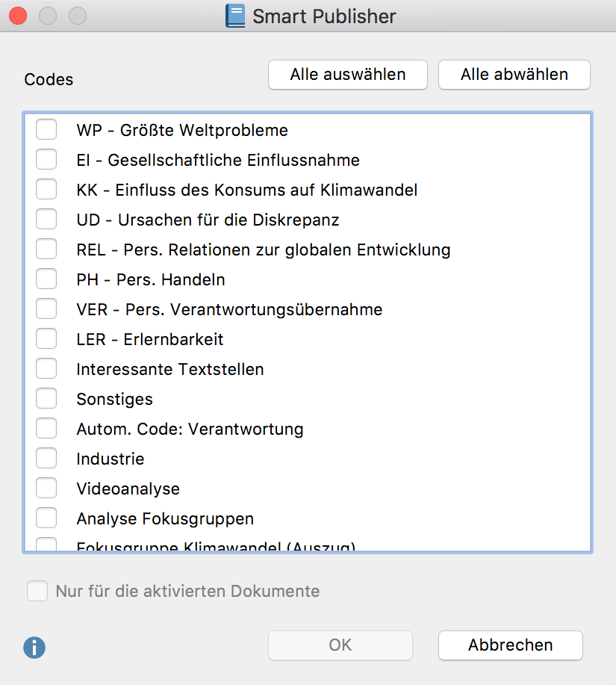Viewport: 616px width, 685px height.
Task: Click the 'Interessante Textstellen' label
Action: 169,370
